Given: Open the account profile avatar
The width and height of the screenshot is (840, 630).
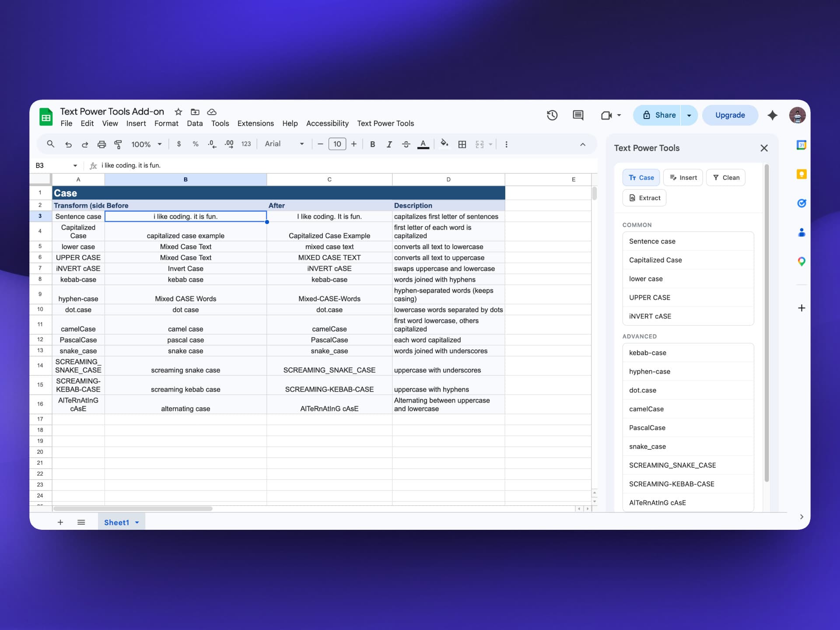Looking at the screenshot, I should (x=797, y=115).
